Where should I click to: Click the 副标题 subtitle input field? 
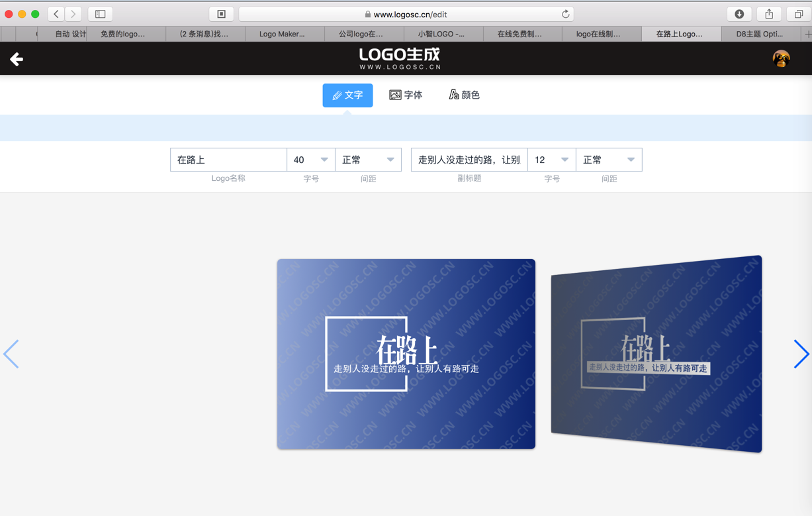click(469, 160)
